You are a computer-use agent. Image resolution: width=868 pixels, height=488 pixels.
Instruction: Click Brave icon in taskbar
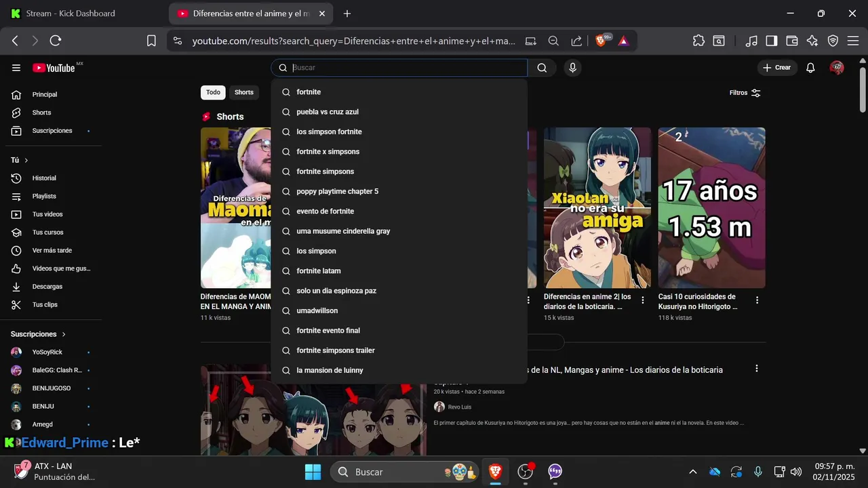click(495, 472)
